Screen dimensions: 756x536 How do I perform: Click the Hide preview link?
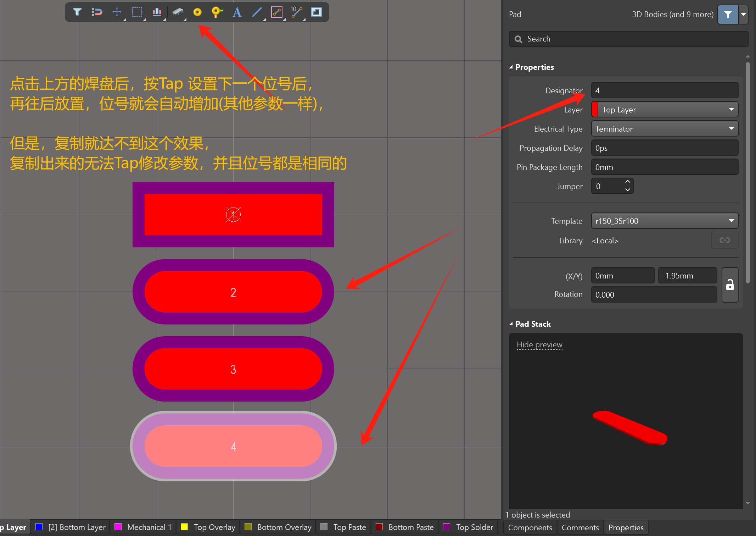539,345
